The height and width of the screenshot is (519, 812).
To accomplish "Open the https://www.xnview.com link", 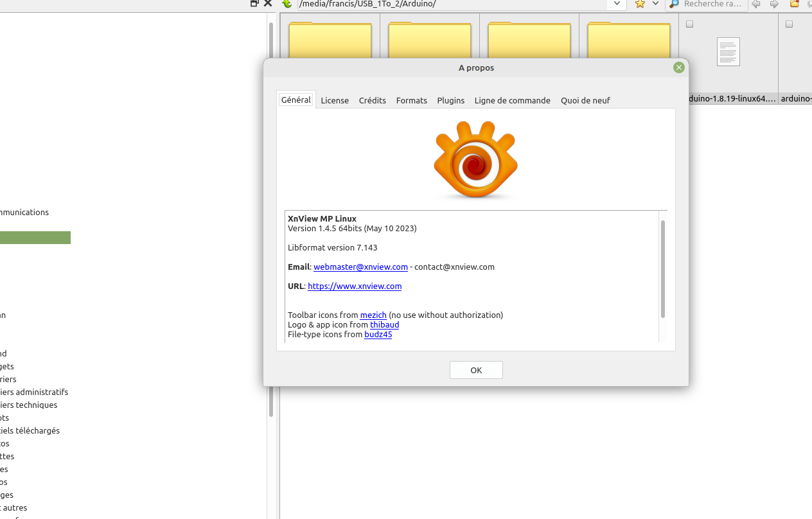I will click(x=355, y=286).
